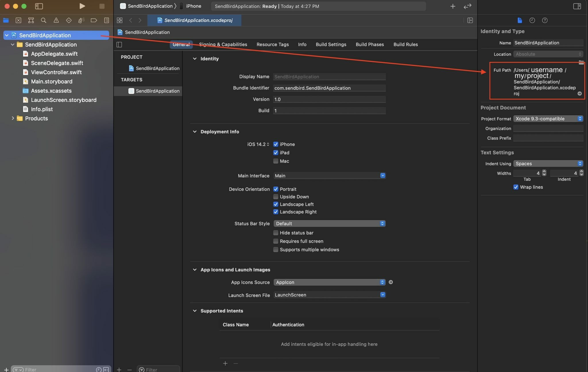Enable Supports multiple windows
The height and width of the screenshot is (372, 588).
tap(276, 249)
